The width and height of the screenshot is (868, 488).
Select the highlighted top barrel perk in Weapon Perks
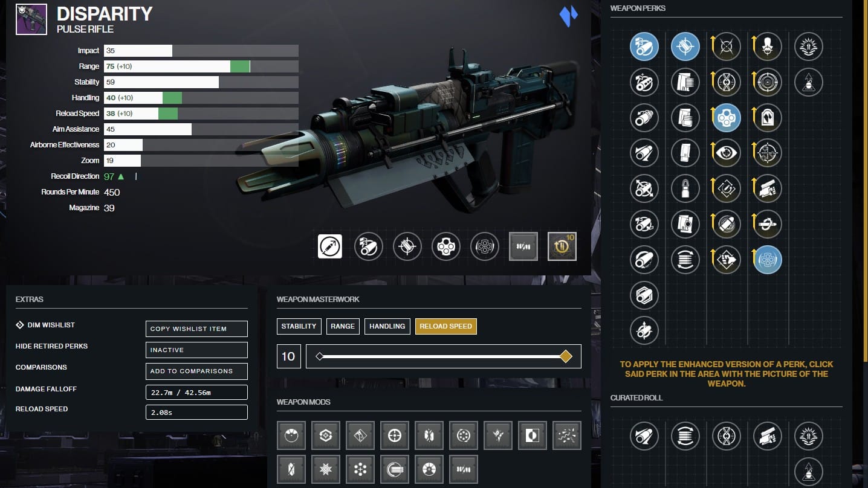click(644, 47)
